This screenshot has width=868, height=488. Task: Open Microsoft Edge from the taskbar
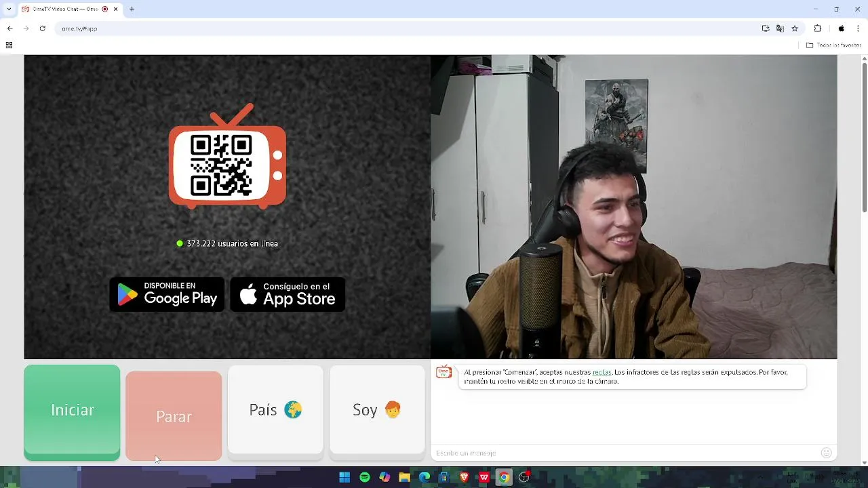(x=425, y=477)
